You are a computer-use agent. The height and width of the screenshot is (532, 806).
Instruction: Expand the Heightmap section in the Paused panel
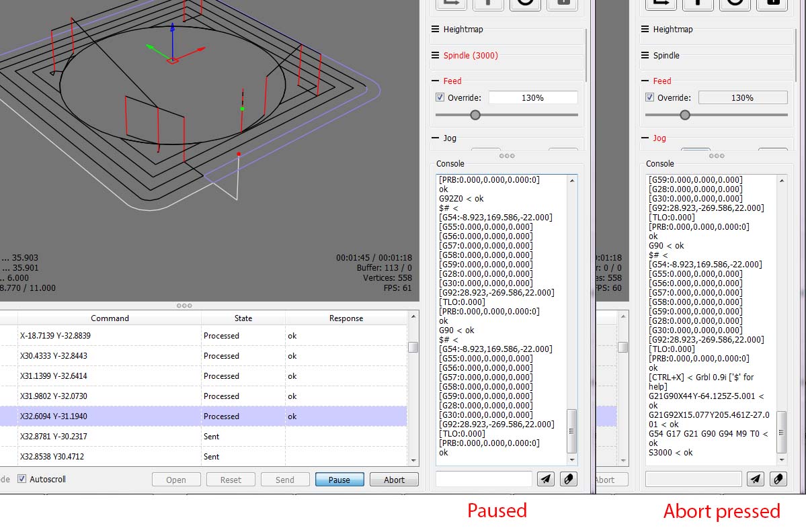tap(462, 30)
